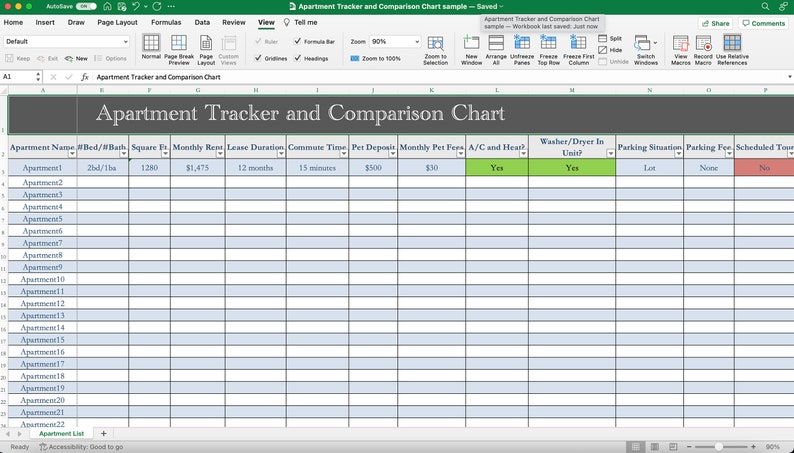Select the $1,475 Monthly Rent cell
This screenshot has width=794, height=453.
tap(197, 168)
